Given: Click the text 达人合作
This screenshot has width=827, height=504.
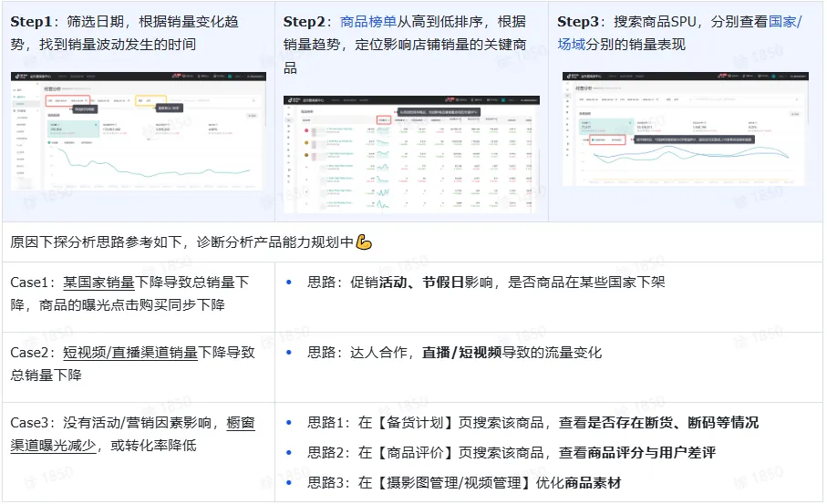Looking at the screenshot, I should click(378, 353).
